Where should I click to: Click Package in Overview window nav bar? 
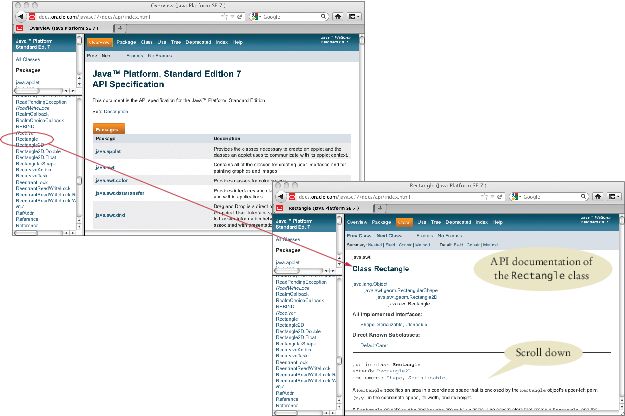tap(126, 42)
